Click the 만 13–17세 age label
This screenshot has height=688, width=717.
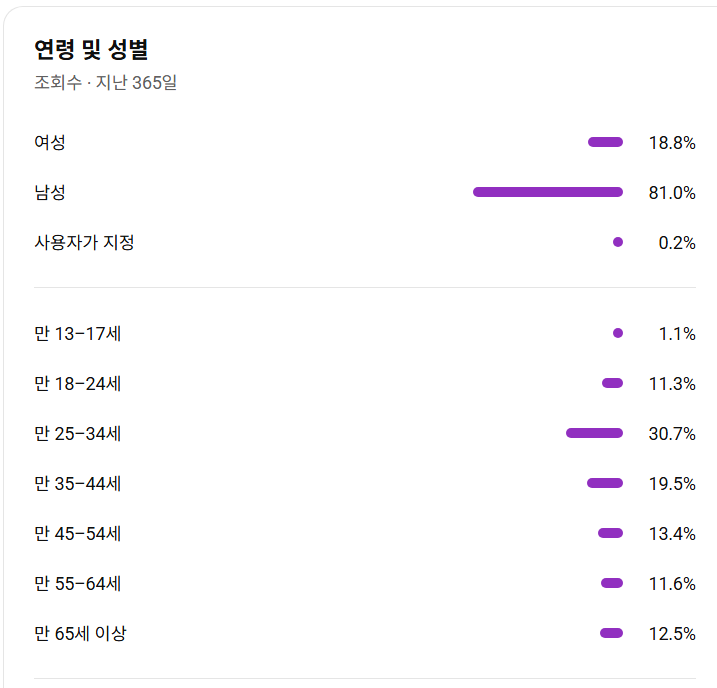point(77,334)
